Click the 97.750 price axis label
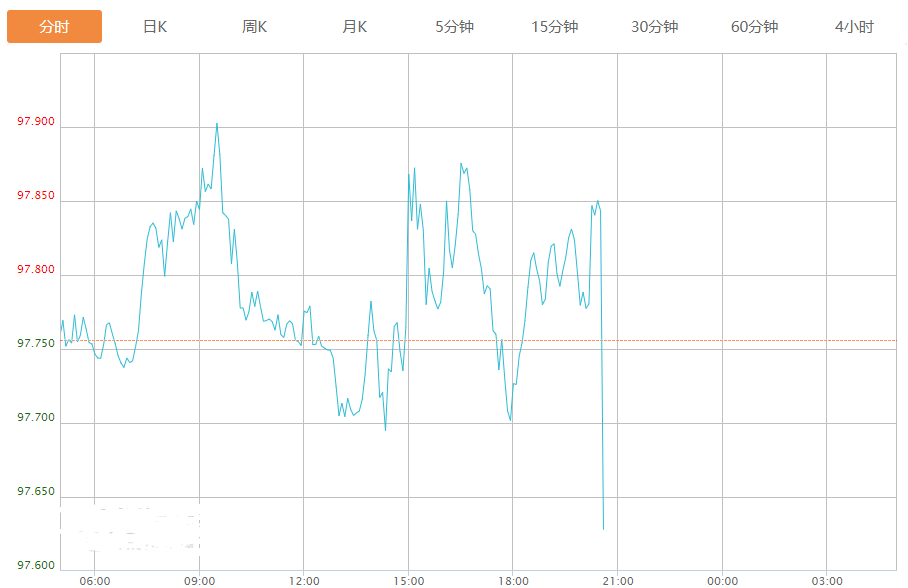 click(x=36, y=344)
